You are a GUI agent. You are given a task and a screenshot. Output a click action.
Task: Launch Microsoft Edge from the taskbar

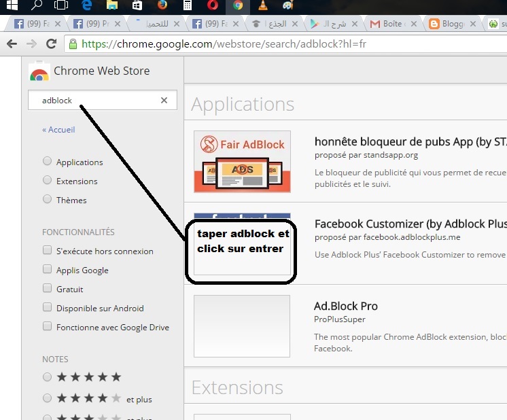[87, 5]
